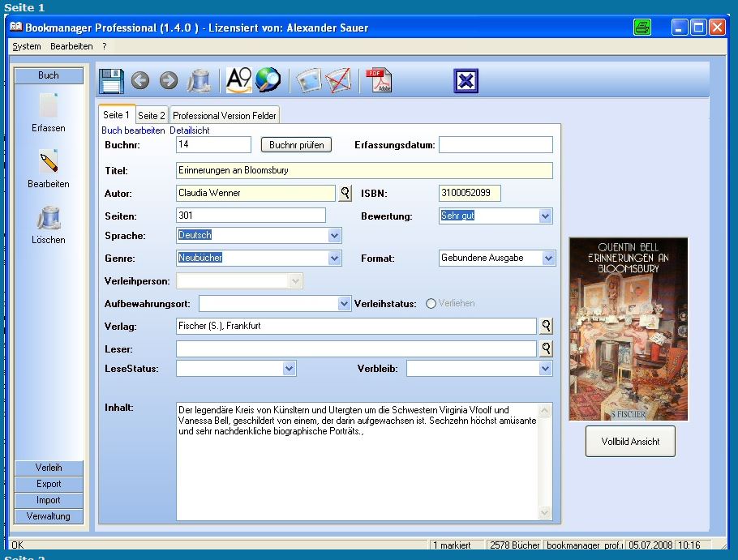This screenshot has height=560, width=738.
Task: Switch to the Seite 2 tab
Action: coord(152,115)
